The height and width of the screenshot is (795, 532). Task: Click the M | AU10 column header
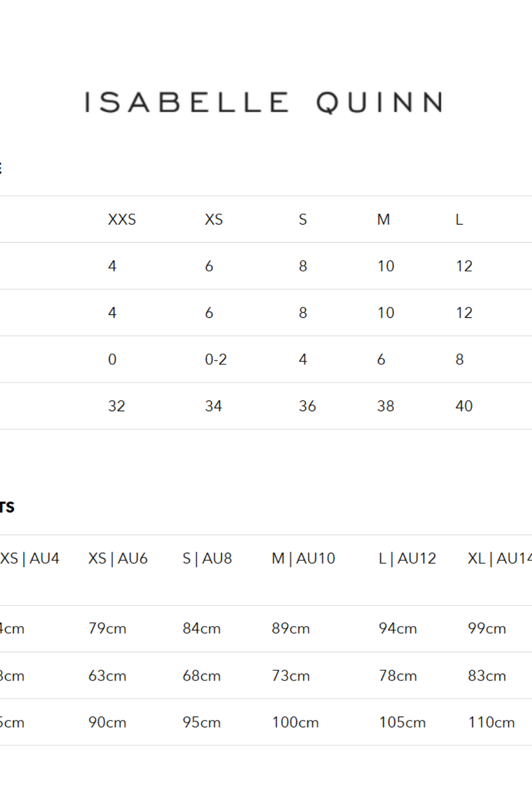coord(304,558)
